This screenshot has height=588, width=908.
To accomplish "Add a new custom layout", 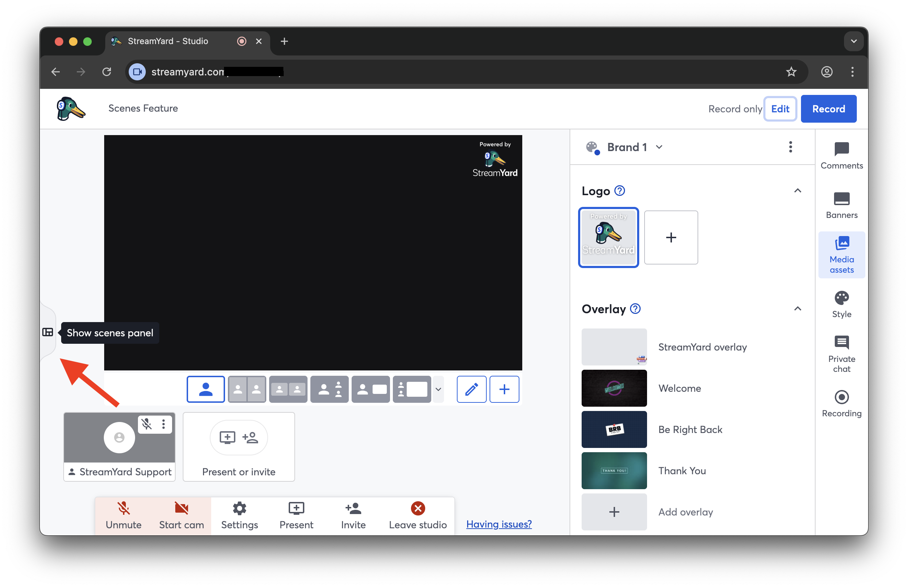I will 504,389.
